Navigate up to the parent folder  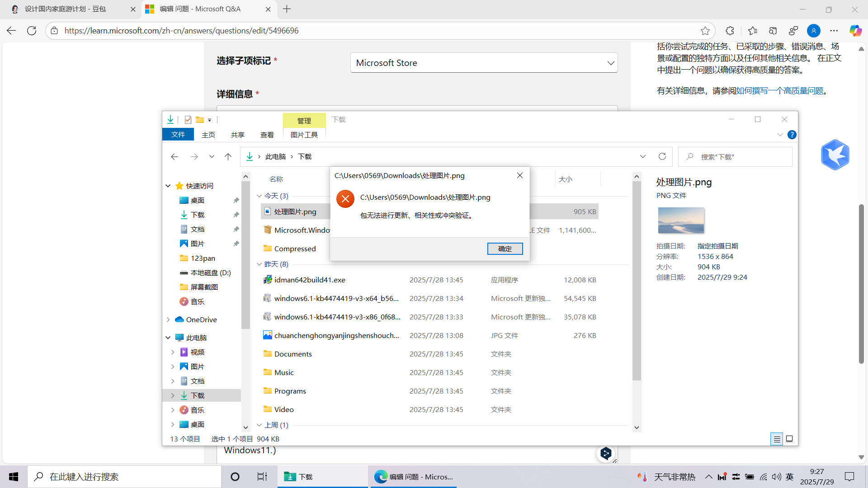pos(228,156)
